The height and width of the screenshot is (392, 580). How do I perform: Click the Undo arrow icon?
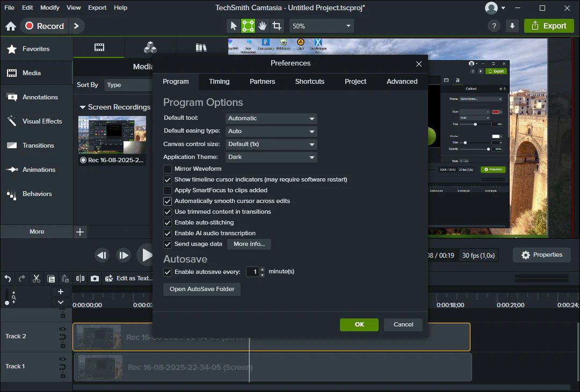coord(8,278)
